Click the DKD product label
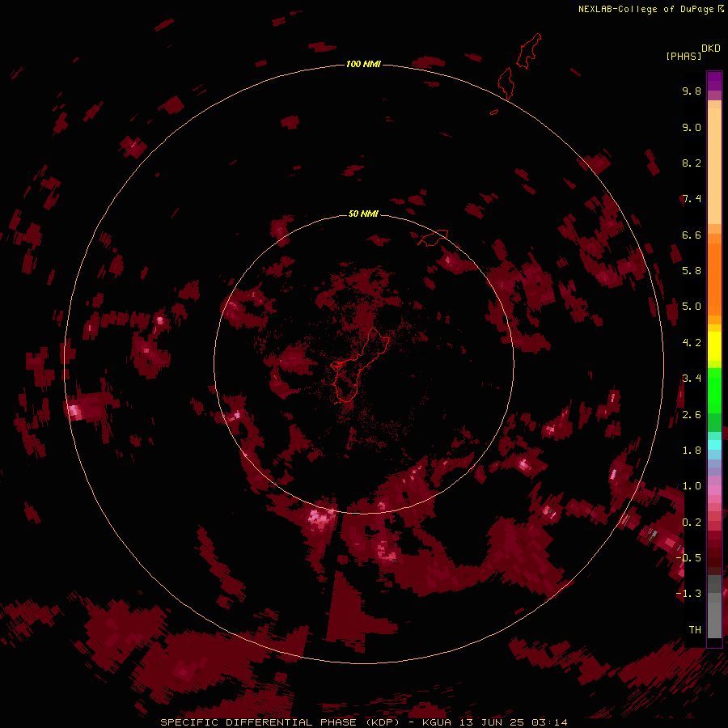Image resolution: width=728 pixels, height=728 pixels. (711, 49)
